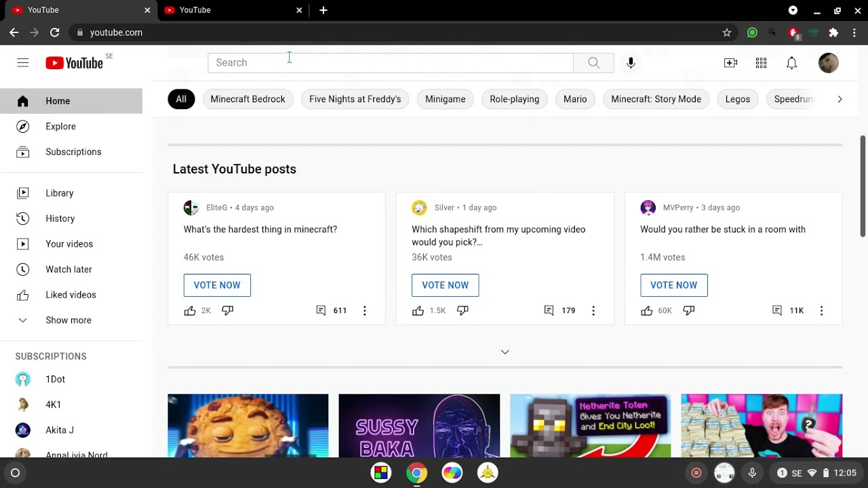Like EliteG's post with 2K likes

click(x=190, y=310)
